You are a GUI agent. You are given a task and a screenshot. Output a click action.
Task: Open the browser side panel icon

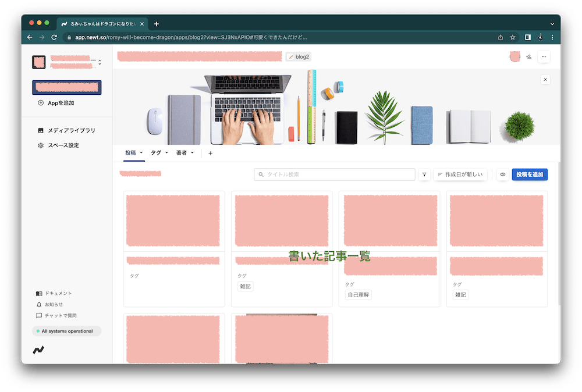(x=527, y=37)
